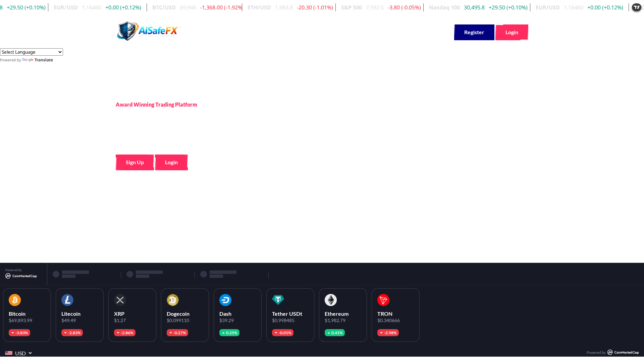Open the CoinMarketCap logo in the widget header
644x362 pixels.
[21, 276]
